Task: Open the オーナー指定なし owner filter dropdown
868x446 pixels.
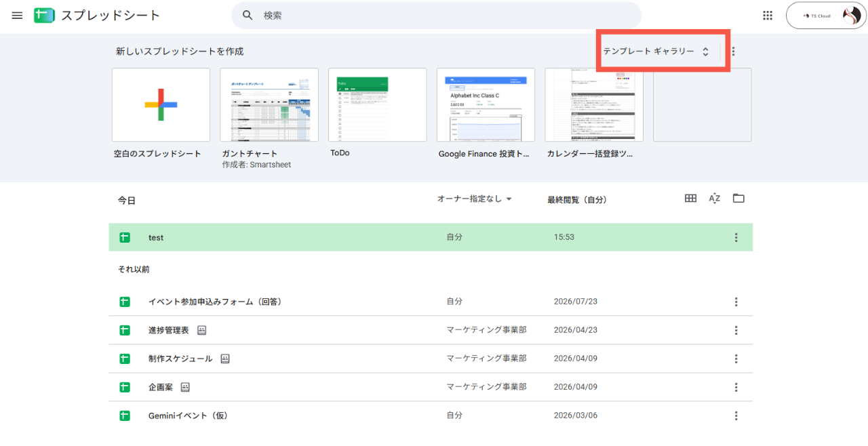Action: point(475,199)
